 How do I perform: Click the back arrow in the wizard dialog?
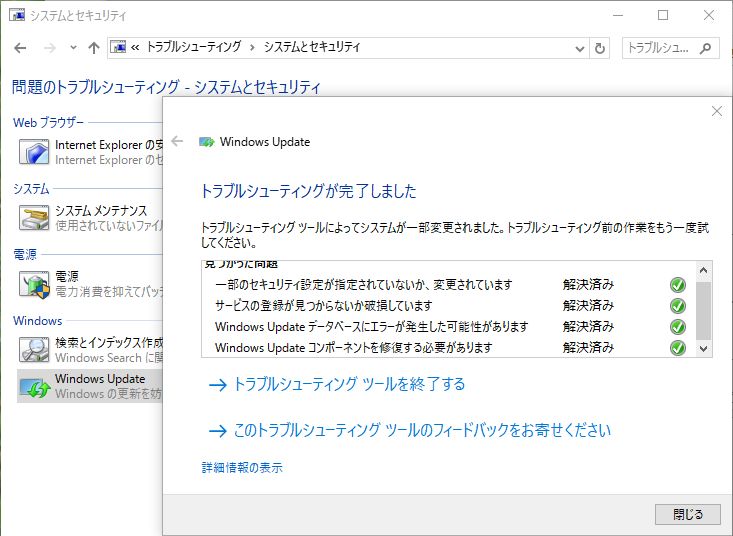177,141
